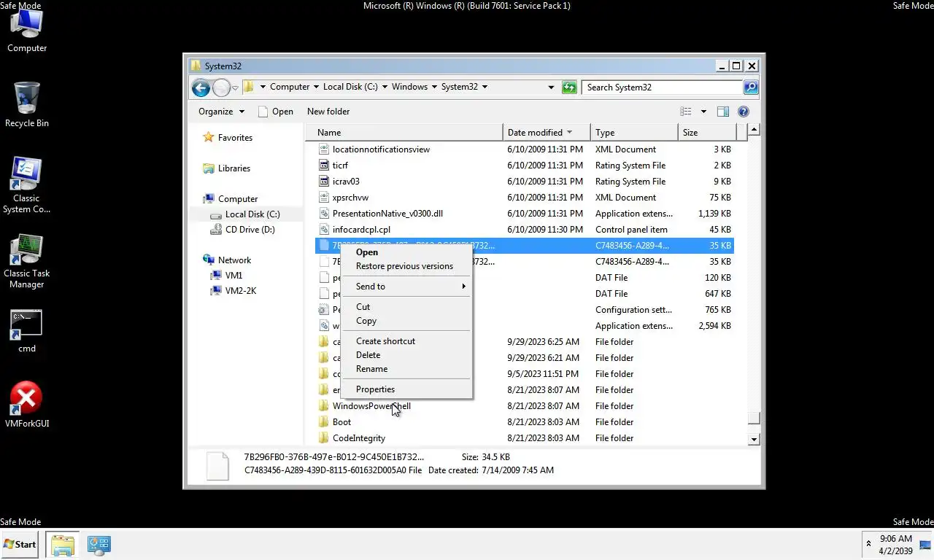Click the Start button

tap(20, 544)
